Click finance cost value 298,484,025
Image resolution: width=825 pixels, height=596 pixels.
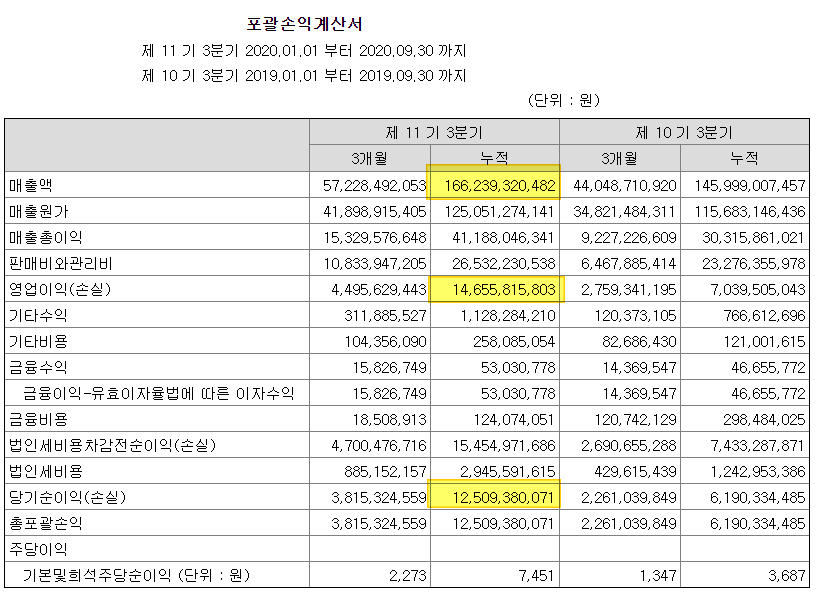(x=764, y=419)
